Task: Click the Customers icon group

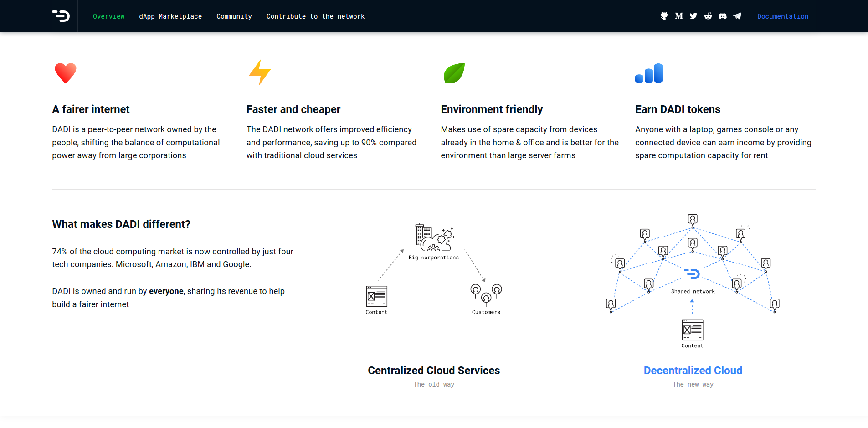Action: pos(486,295)
